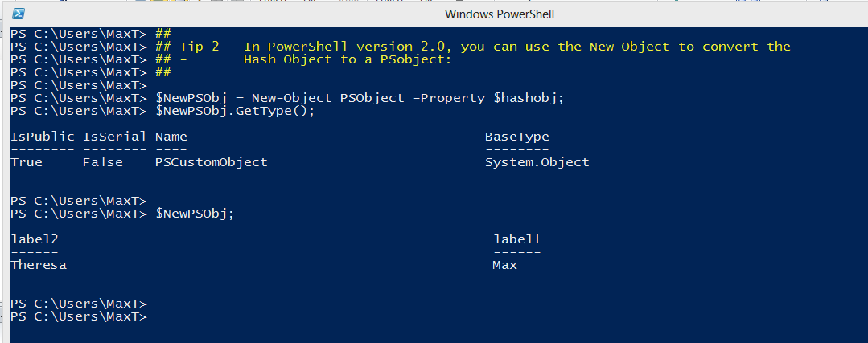Image resolution: width=868 pixels, height=343 pixels.
Task: Click the Max output value
Action: (x=505, y=265)
